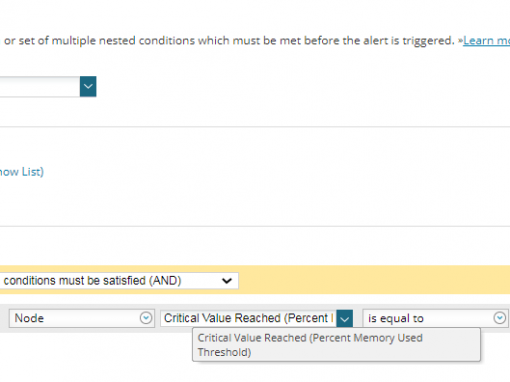This screenshot has height=382, width=510.
Task: Click the word Threshold in the tooltip
Action: click(x=224, y=352)
